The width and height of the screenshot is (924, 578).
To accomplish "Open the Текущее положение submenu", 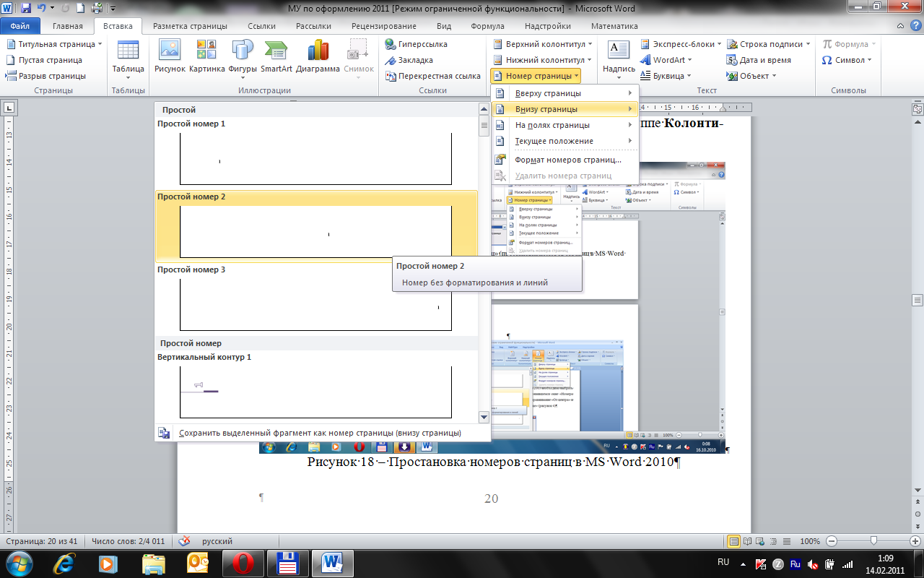I will pyautogui.click(x=565, y=141).
